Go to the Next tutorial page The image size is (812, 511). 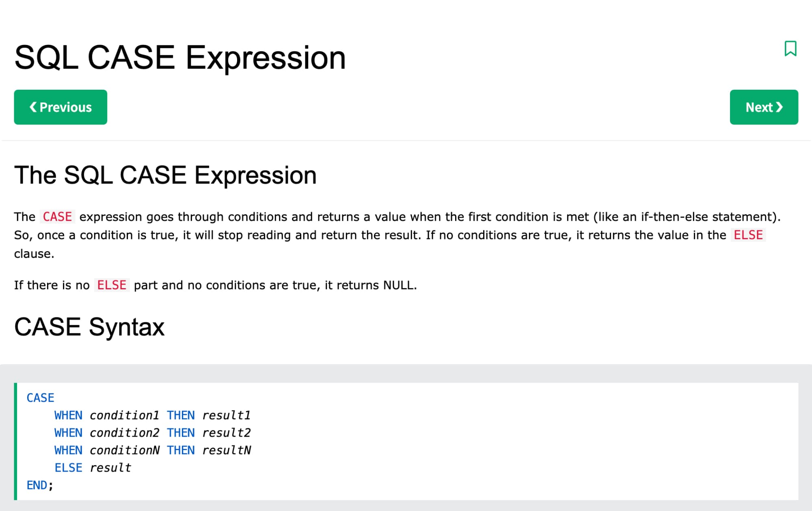(764, 107)
